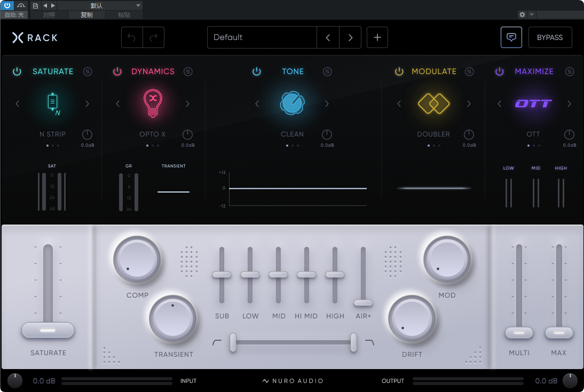This screenshot has height=392, width=584.
Task: Open host gear dropdown arrow
Action: [532, 14]
